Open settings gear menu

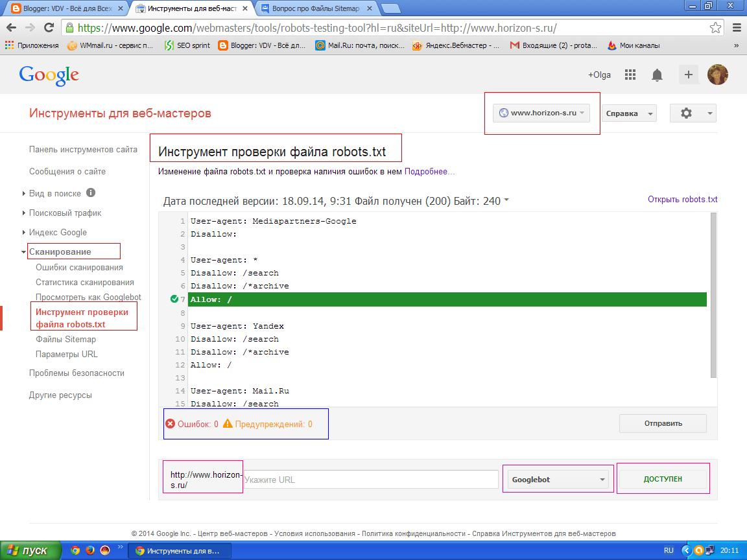click(693, 113)
